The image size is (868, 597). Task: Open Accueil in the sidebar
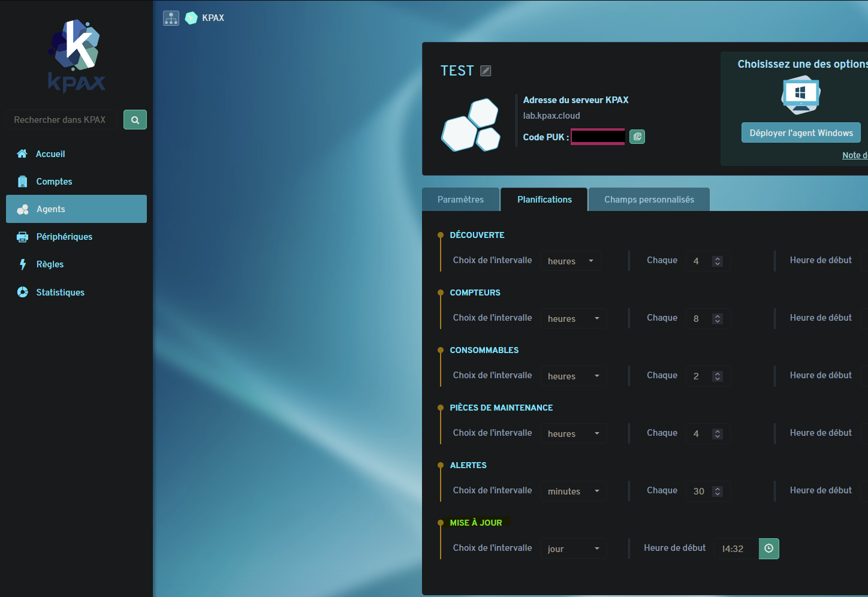pos(76,154)
